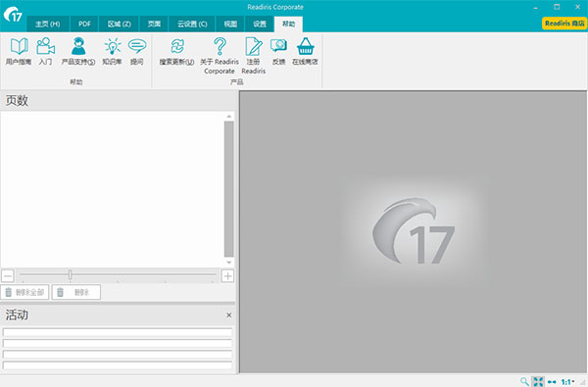This screenshot has width=588, height=387.
Task: Click the pages panel scroll up arrow
Action: [228, 117]
